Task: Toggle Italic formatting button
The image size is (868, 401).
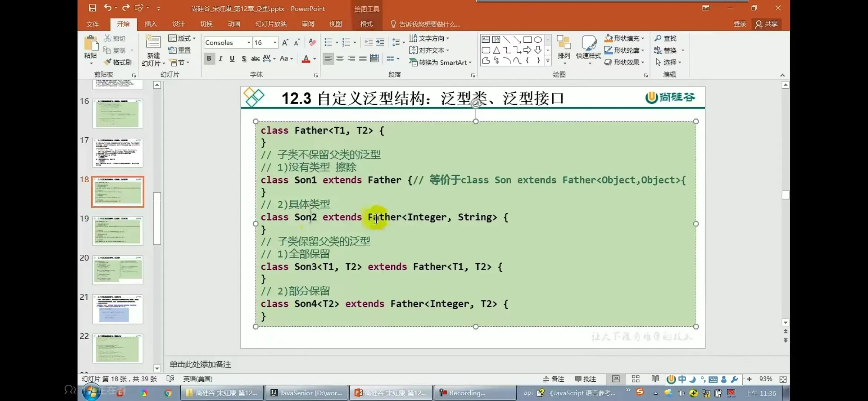Action: 221,58
